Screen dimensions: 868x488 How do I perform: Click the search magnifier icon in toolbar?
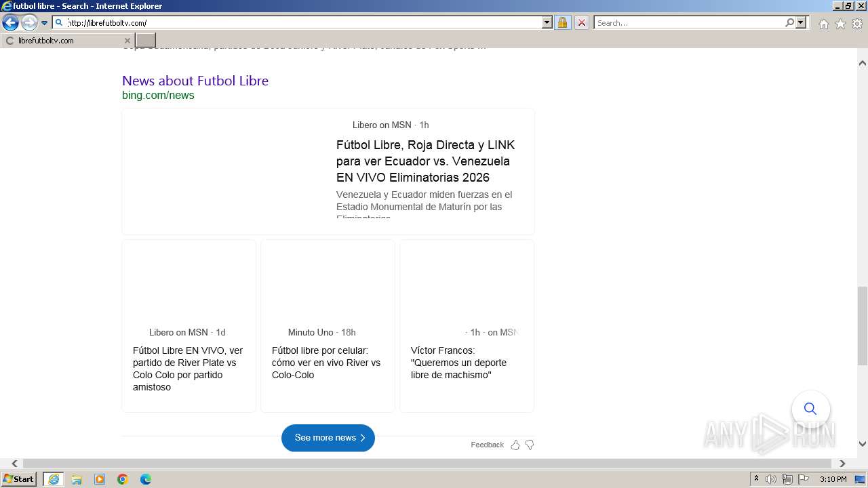(x=789, y=23)
